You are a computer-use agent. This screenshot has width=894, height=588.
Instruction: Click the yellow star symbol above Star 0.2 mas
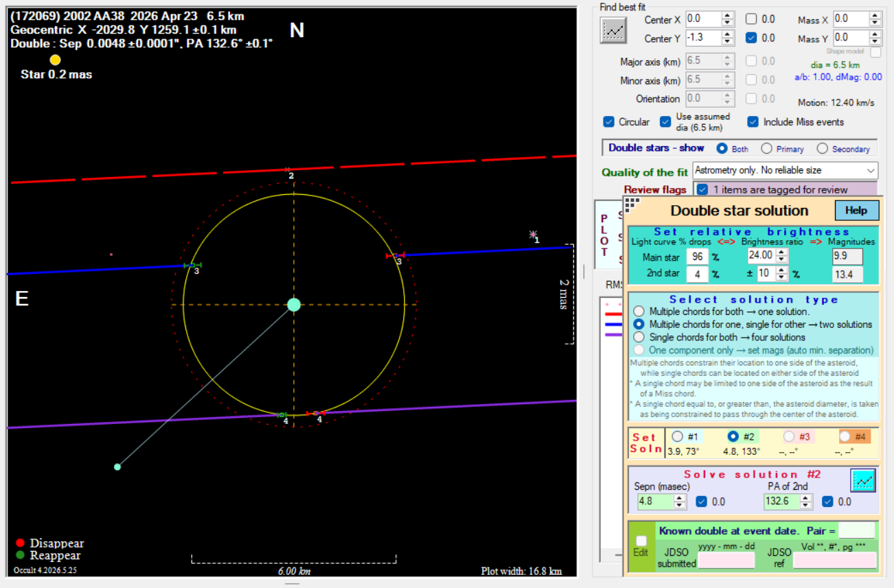(56, 60)
